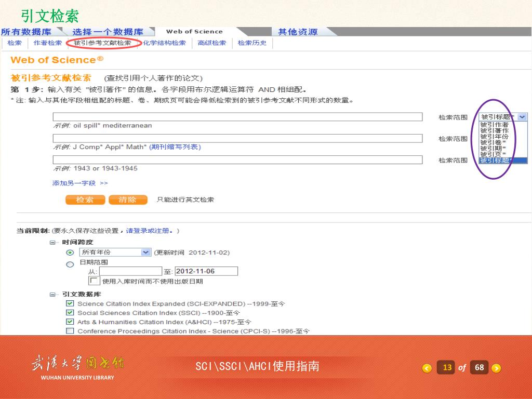Choose 被引著作 in the dropdown list
Image resolution: width=532 pixels, height=399 pixels.
pos(495,130)
